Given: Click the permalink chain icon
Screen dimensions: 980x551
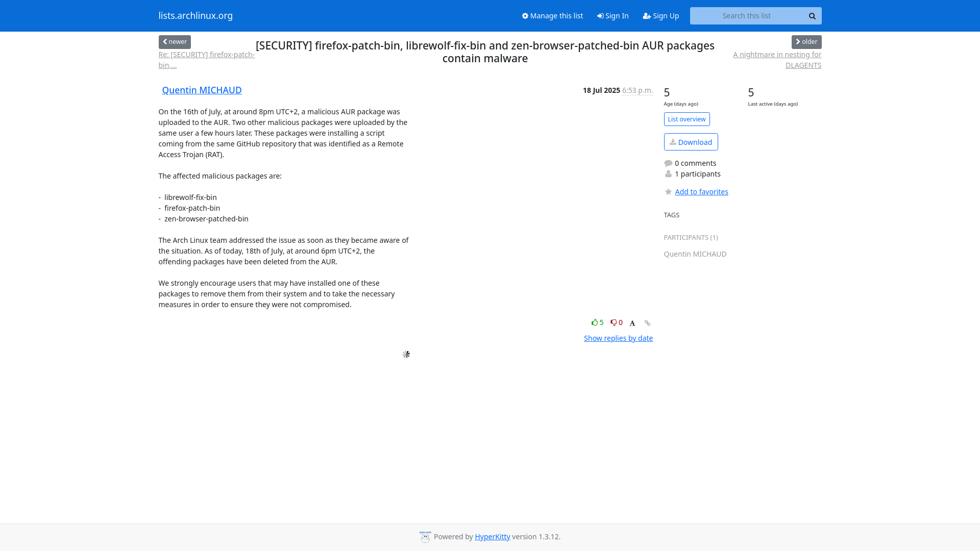Looking at the screenshot, I should [x=647, y=323].
